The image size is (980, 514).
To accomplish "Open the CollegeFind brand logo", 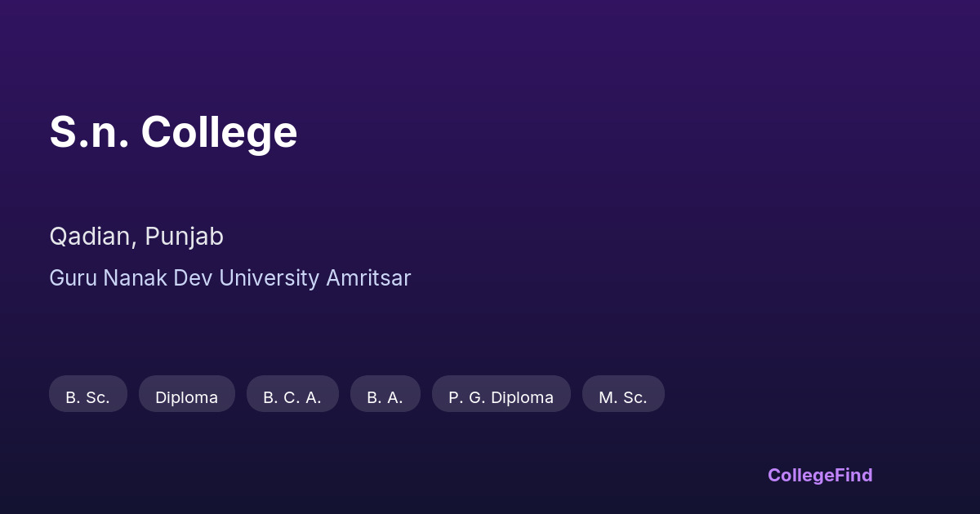I will click(819, 476).
